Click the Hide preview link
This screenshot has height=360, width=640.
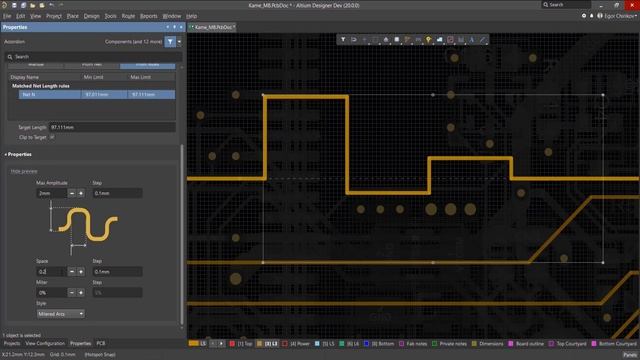click(24, 171)
